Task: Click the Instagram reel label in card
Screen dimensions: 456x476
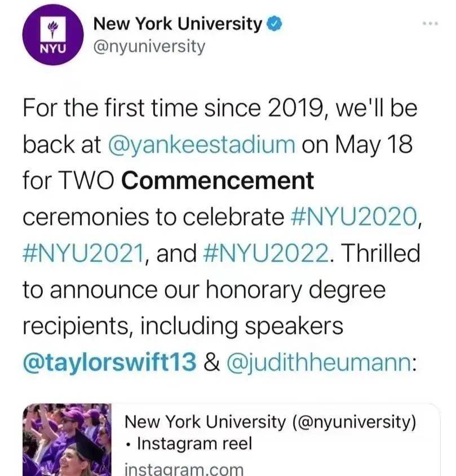Action: point(194,443)
